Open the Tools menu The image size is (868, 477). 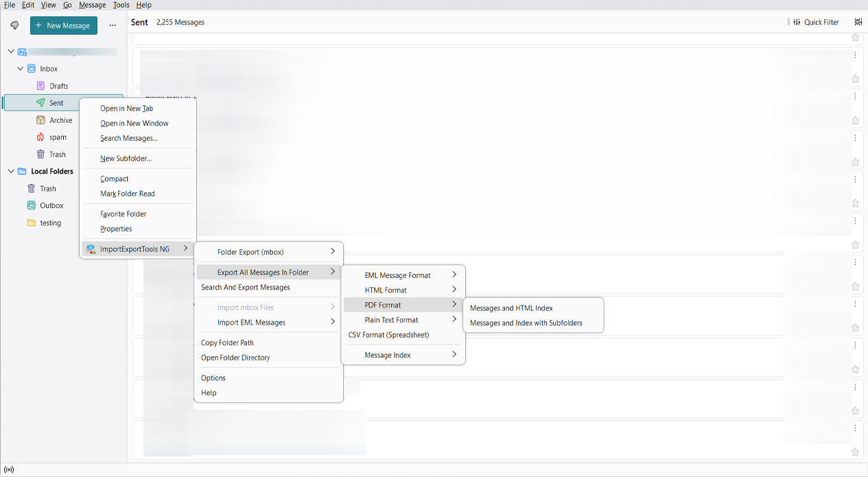[x=121, y=5]
